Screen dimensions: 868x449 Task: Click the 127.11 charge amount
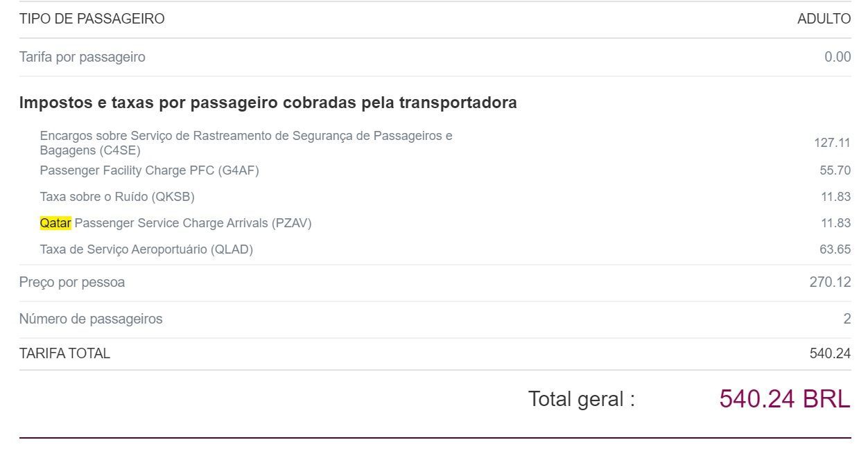click(x=832, y=143)
